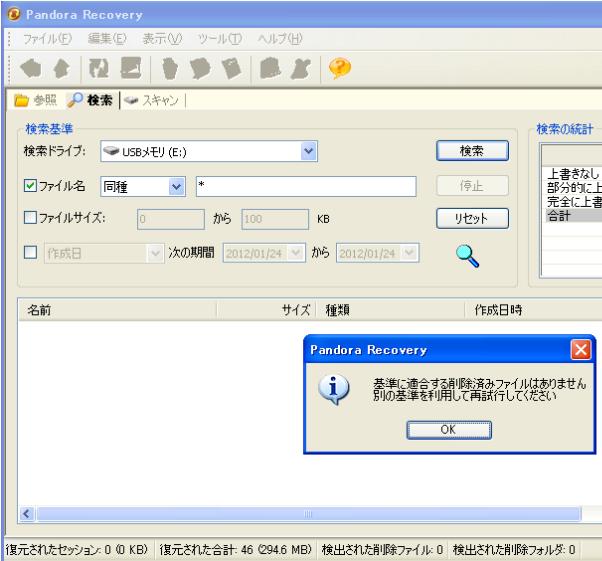Click the 検出された削除フォルダ: 0 status entry
The height and width of the screenshot is (561, 602).
point(514,549)
